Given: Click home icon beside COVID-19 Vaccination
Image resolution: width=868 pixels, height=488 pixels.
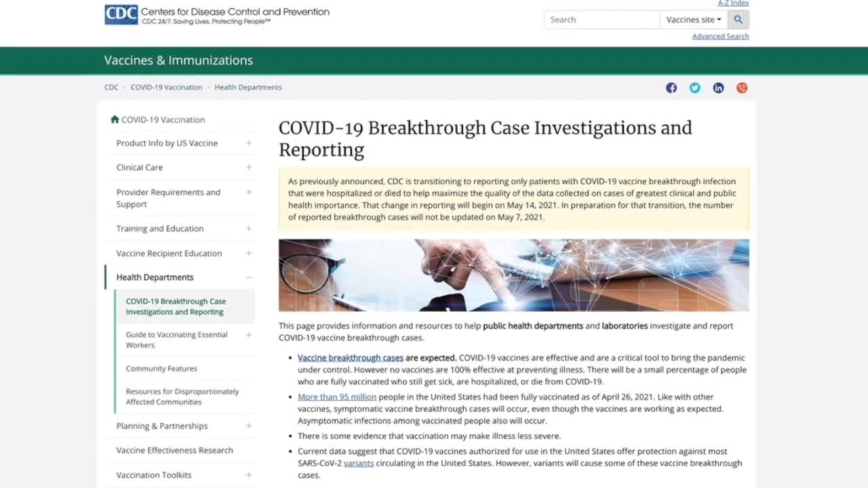Looking at the screenshot, I should click(x=115, y=119).
